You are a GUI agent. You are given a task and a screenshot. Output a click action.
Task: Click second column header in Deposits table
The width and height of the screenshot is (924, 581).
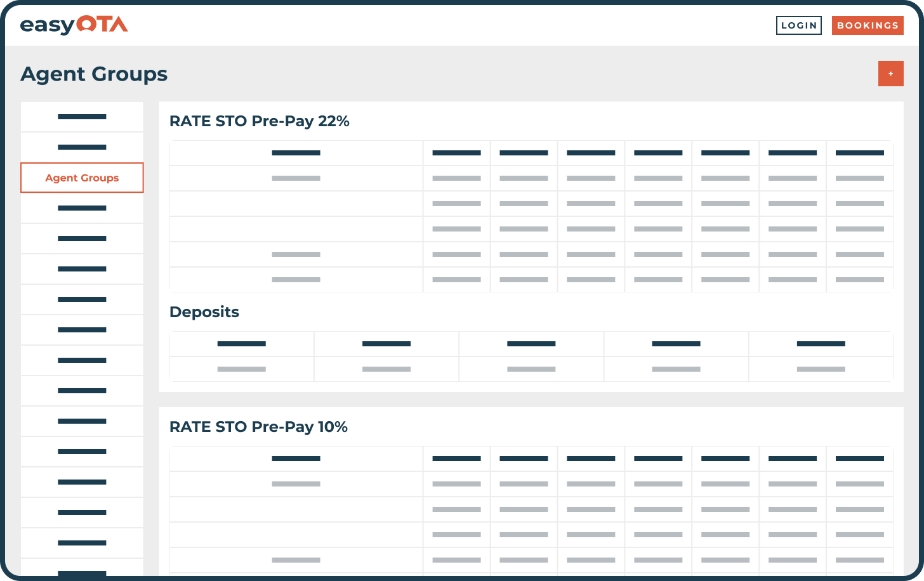point(386,344)
